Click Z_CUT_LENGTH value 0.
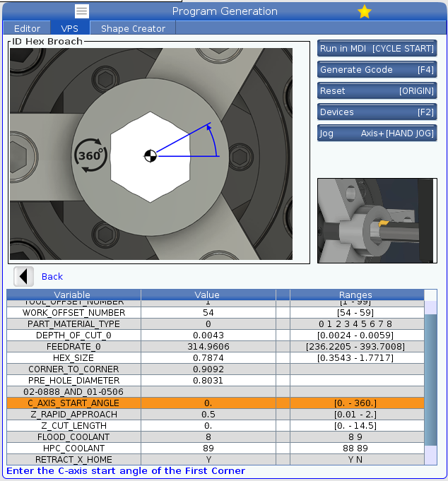The width and height of the screenshot is (448, 481). (208, 426)
